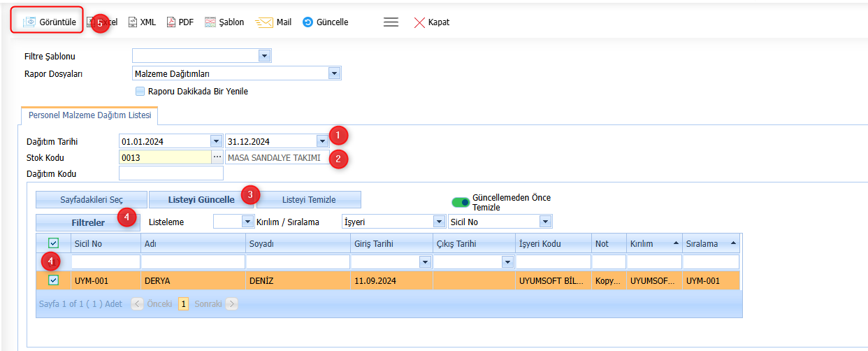Open the Rapor Dosyaları dropdown
The image size is (868, 351).
coord(334,73)
